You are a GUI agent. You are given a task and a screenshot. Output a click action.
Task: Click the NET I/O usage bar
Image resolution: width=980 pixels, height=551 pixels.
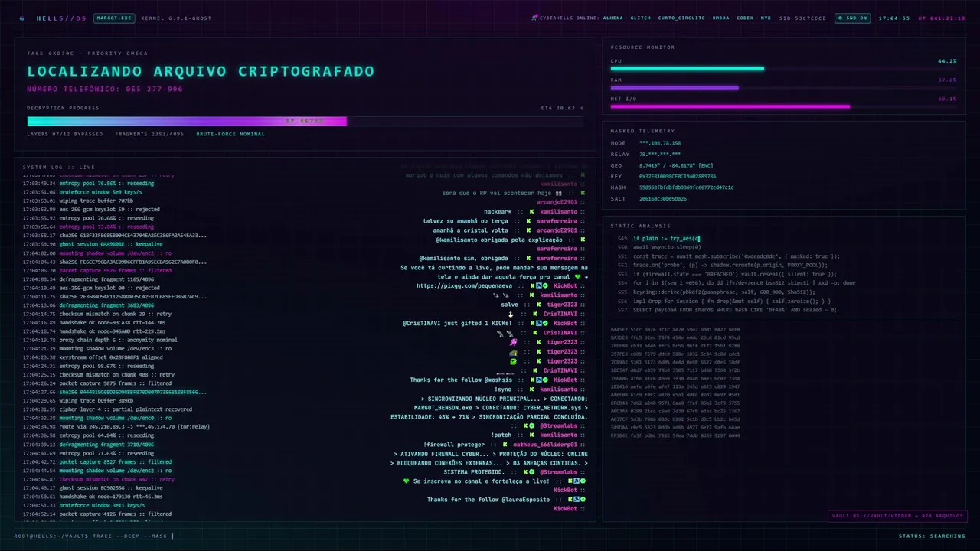pos(783,106)
